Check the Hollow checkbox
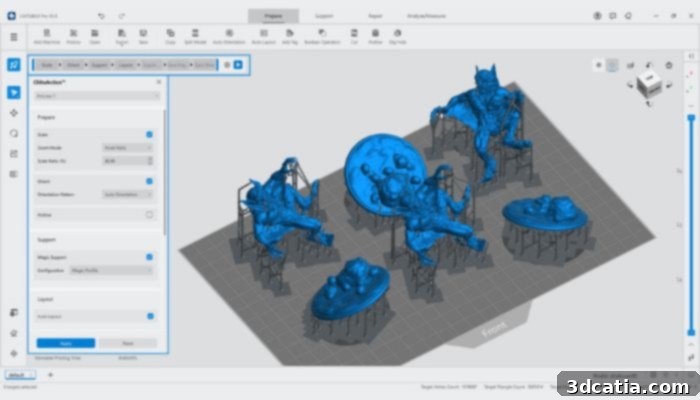The image size is (700, 400). click(x=150, y=215)
